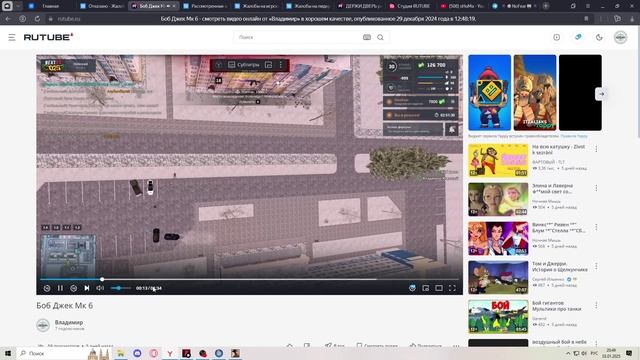
Task: Click the Владимир channel avatar
Action: pyautogui.click(x=43, y=325)
